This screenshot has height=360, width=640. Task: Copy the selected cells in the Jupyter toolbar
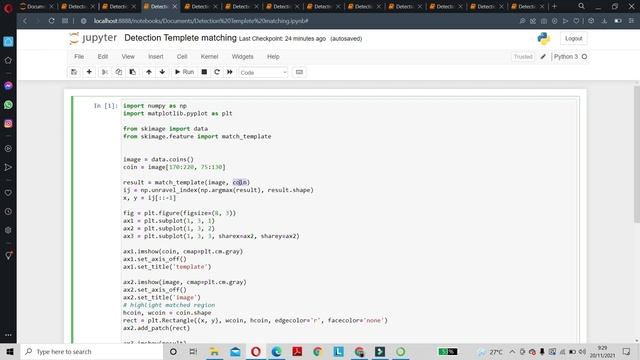tap(119, 72)
